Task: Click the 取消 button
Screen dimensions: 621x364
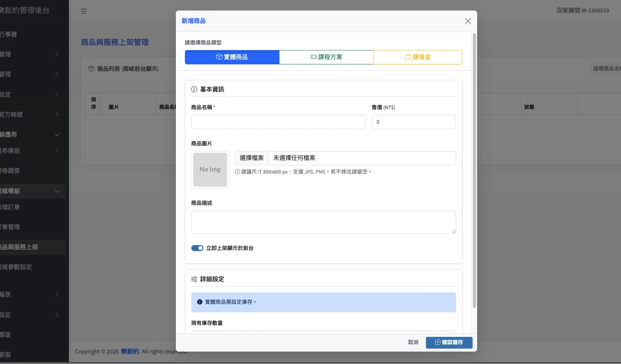Action: coord(413,342)
